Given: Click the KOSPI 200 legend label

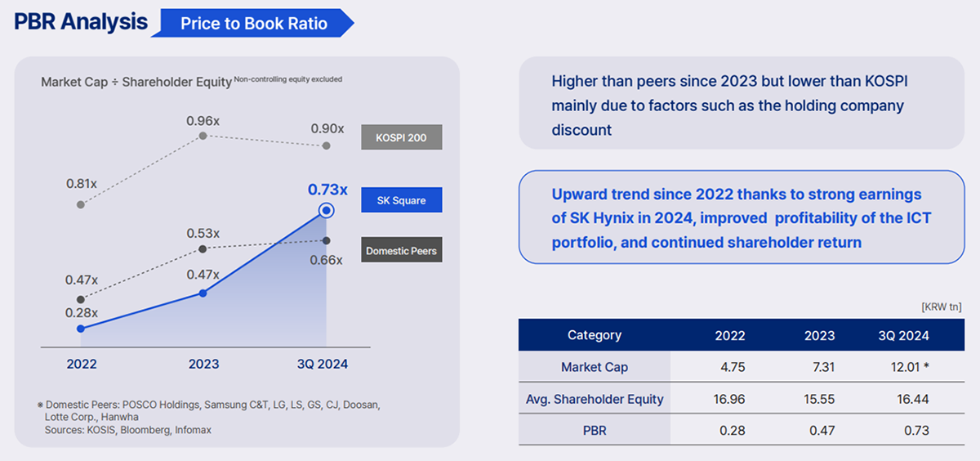Looking at the screenshot, I should [x=401, y=137].
